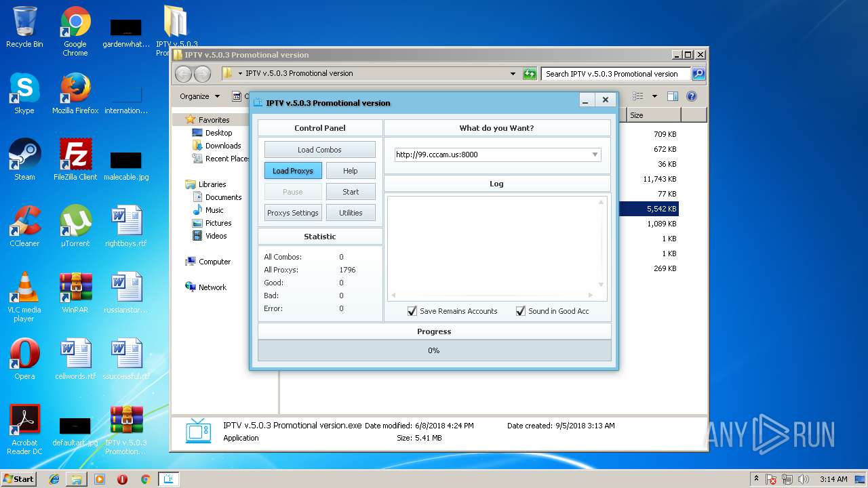Expand the Explorer view options dropdown arrow

point(654,96)
